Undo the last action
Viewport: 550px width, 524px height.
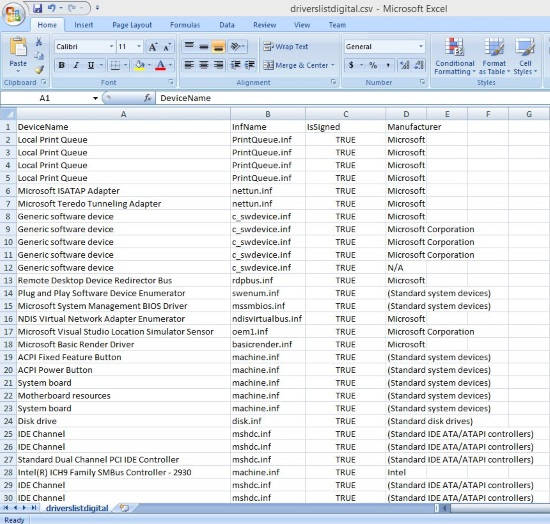pyautogui.click(x=51, y=8)
